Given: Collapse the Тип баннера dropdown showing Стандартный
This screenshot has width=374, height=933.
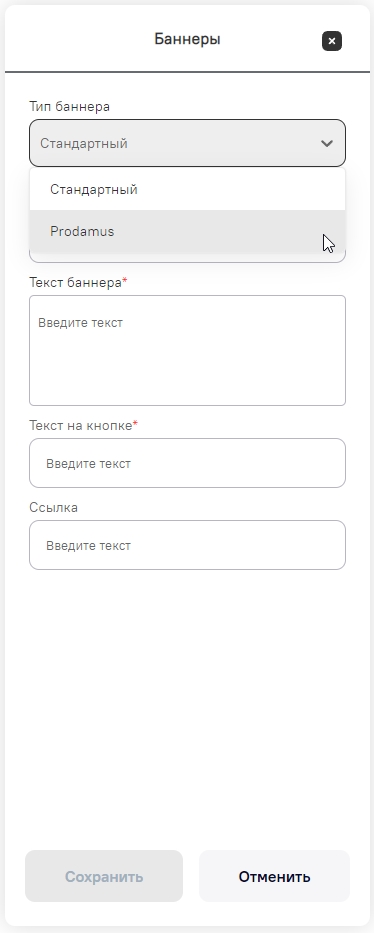Looking at the screenshot, I should (187, 143).
